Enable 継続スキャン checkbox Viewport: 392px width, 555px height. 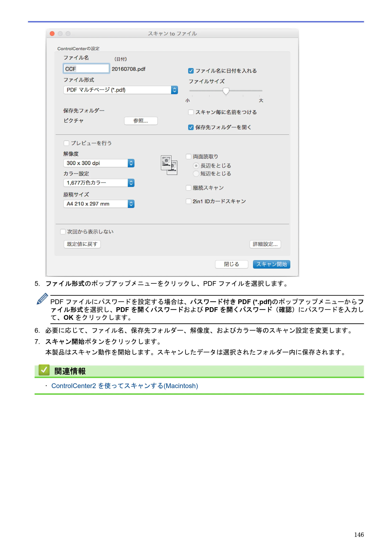[x=188, y=188]
